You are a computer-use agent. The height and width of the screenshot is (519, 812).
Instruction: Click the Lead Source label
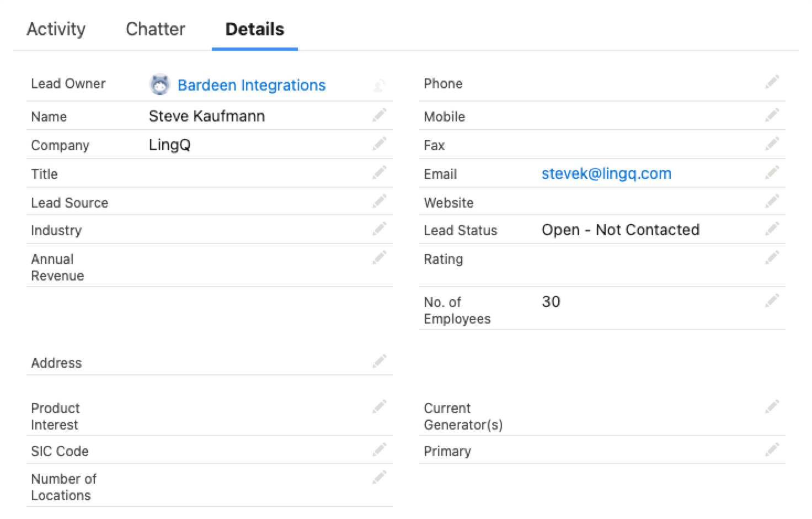pyautogui.click(x=70, y=203)
